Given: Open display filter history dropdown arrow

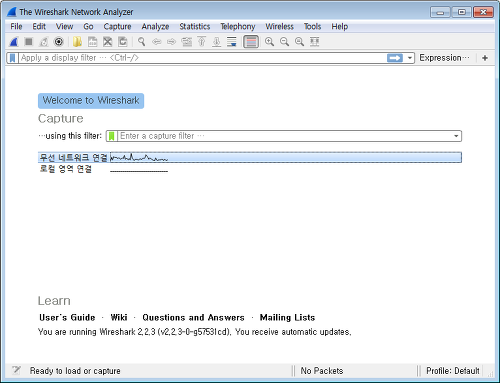Looking at the screenshot, I should point(410,58).
